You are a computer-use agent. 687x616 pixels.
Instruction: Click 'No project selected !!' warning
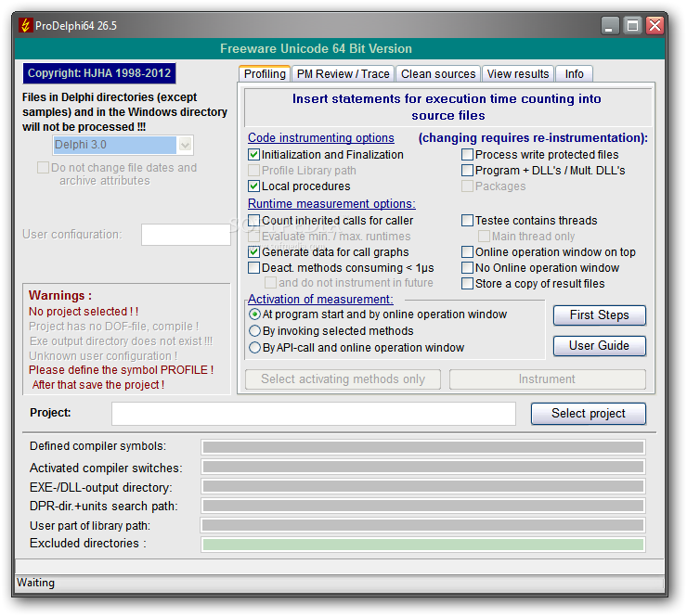pyautogui.click(x=84, y=312)
